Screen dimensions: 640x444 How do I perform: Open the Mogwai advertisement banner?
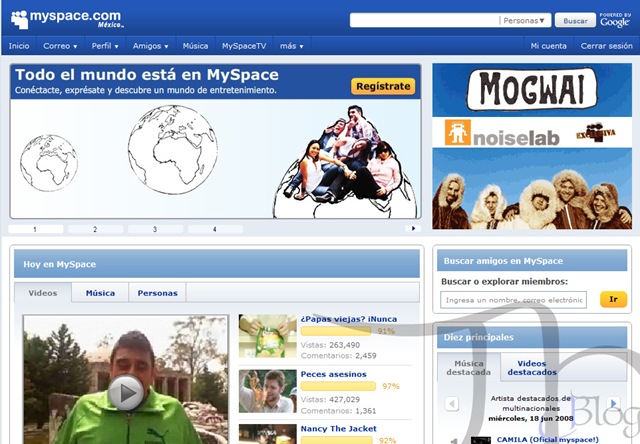click(532, 146)
